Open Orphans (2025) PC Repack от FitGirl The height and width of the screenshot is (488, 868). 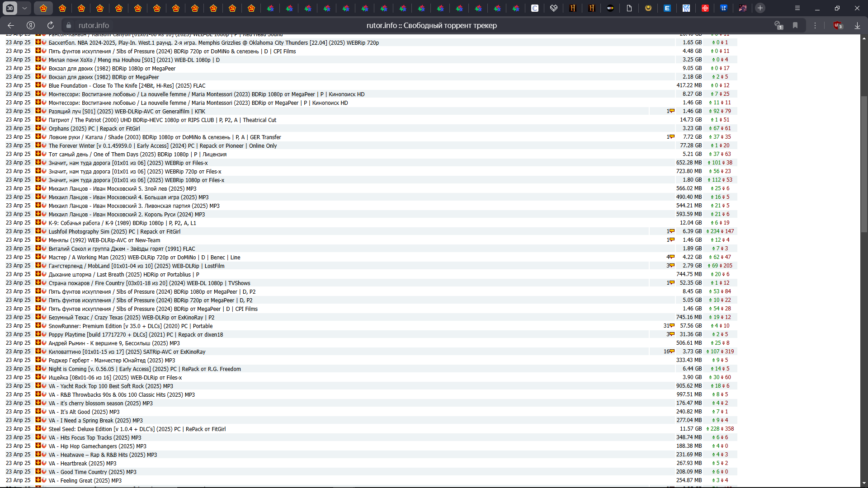94,128
